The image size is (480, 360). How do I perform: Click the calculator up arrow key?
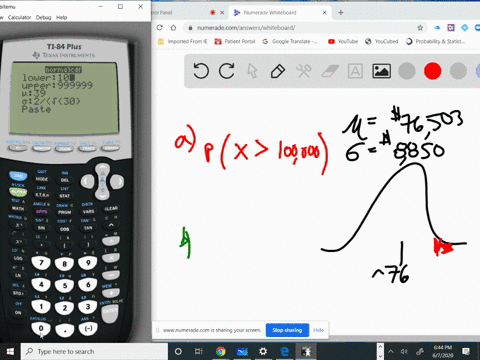[102, 169]
